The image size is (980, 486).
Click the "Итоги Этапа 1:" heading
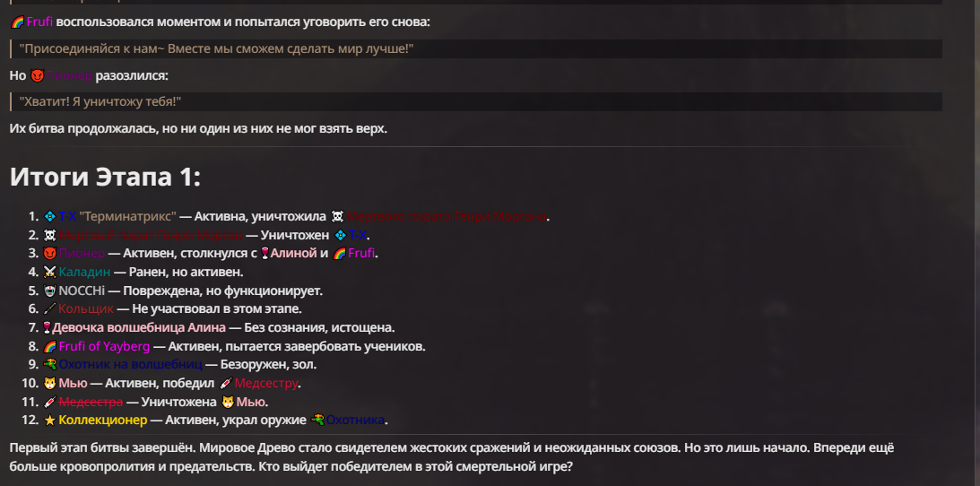click(x=105, y=177)
